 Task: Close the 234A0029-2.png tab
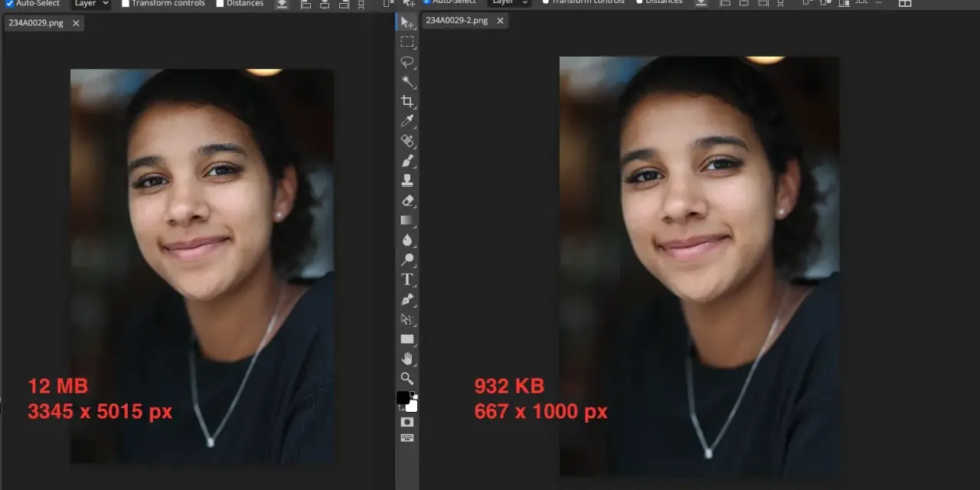[x=500, y=21]
